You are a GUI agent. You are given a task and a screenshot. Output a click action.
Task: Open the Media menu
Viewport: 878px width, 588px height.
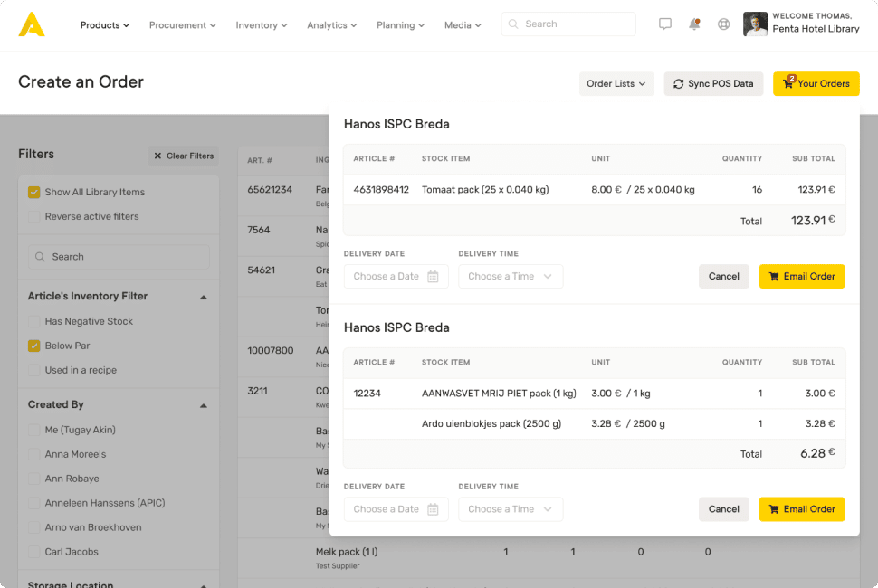coord(463,25)
